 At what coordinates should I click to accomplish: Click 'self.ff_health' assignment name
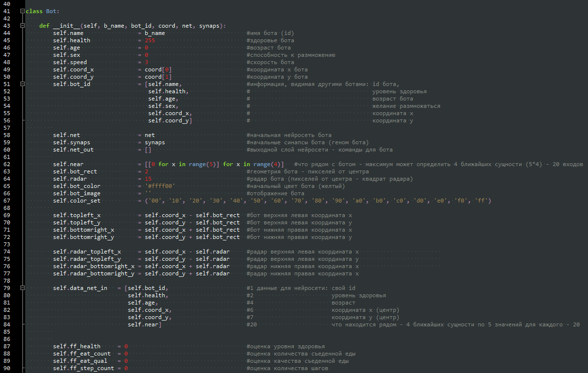pos(77,346)
